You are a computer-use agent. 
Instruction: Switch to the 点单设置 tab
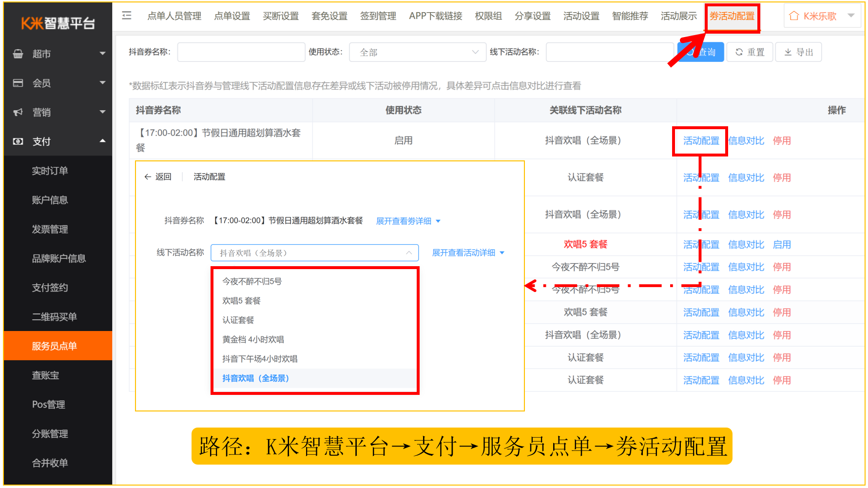232,16
